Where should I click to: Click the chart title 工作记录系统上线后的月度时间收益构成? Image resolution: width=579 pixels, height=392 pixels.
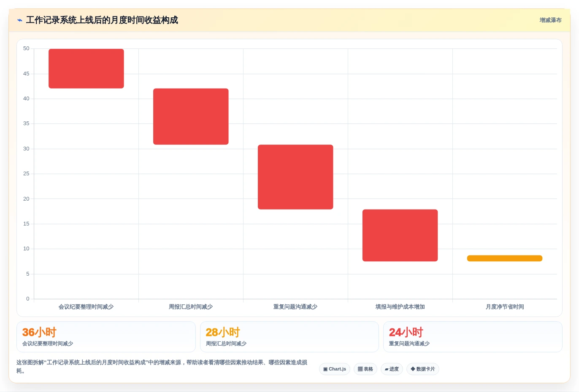102,20
